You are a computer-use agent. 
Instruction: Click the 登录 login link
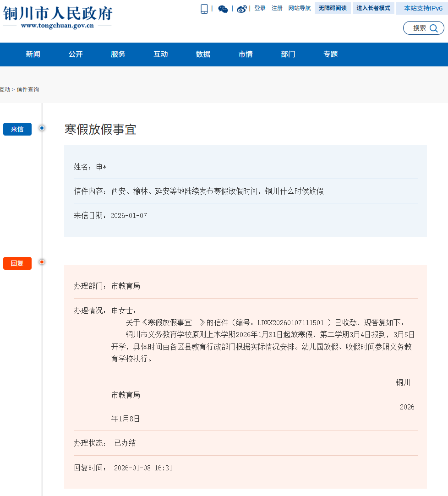coord(260,8)
